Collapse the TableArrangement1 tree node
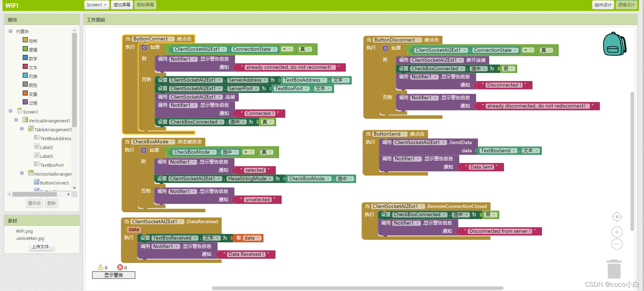 22,129
